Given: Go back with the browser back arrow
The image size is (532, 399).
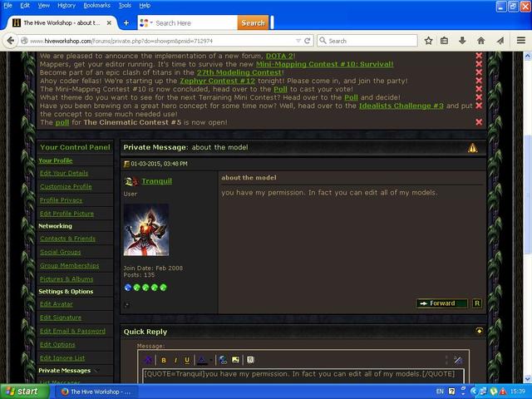Looking at the screenshot, I should pos(11,41).
